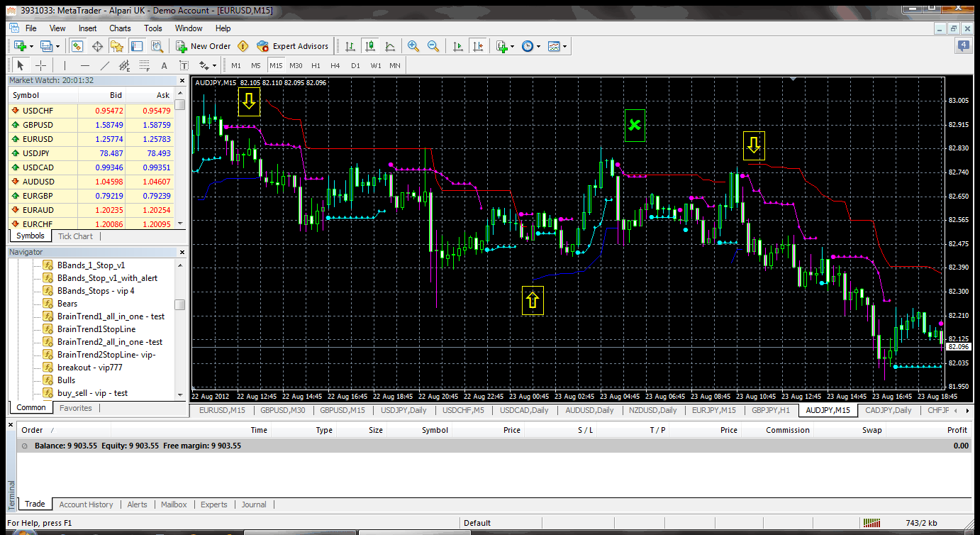
Task: Select the Equidistant Channel tool
Action: [x=125, y=65]
